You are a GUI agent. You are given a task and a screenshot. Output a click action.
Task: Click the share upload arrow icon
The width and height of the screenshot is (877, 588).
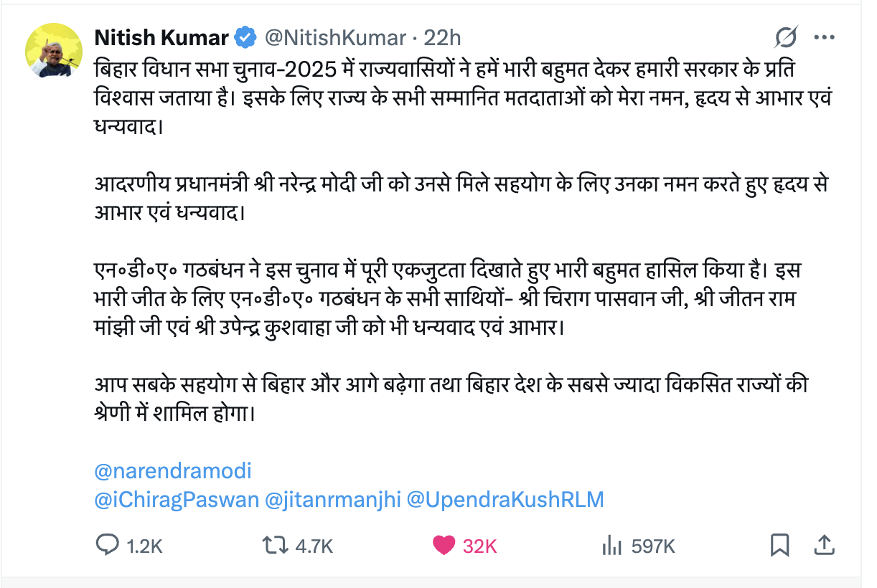pos(825,546)
